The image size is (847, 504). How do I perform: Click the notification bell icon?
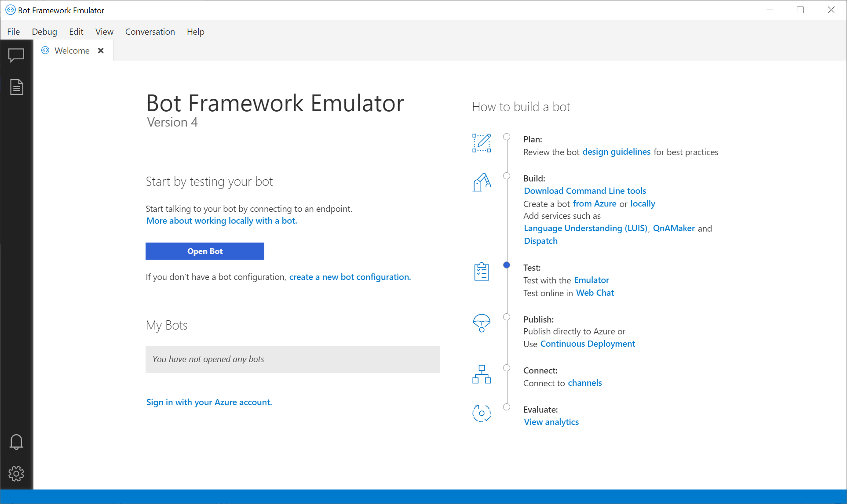(16, 442)
